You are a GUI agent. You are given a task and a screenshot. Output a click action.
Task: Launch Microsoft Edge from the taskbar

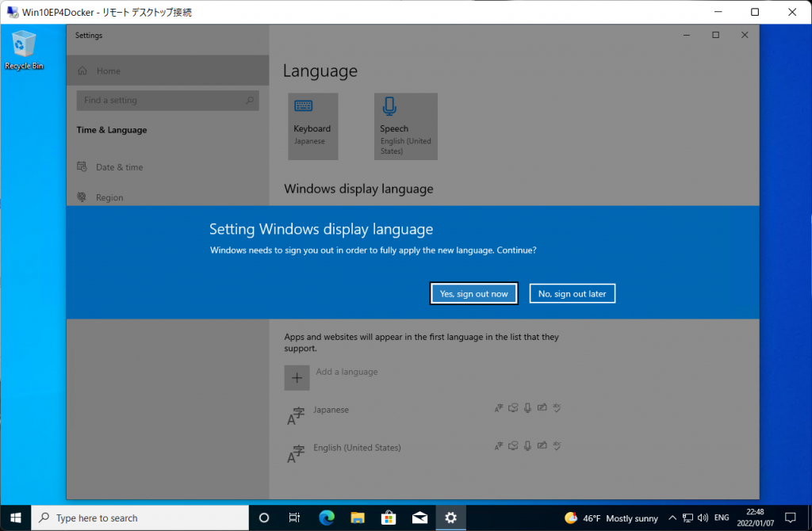point(326,518)
